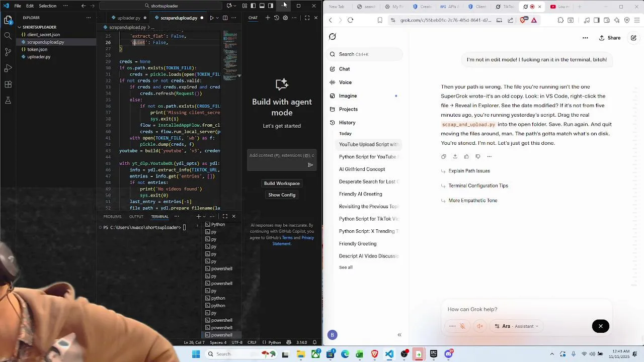644x362 pixels.
Task: Open Brave browser extensions puzzle icon
Action: [560, 20]
